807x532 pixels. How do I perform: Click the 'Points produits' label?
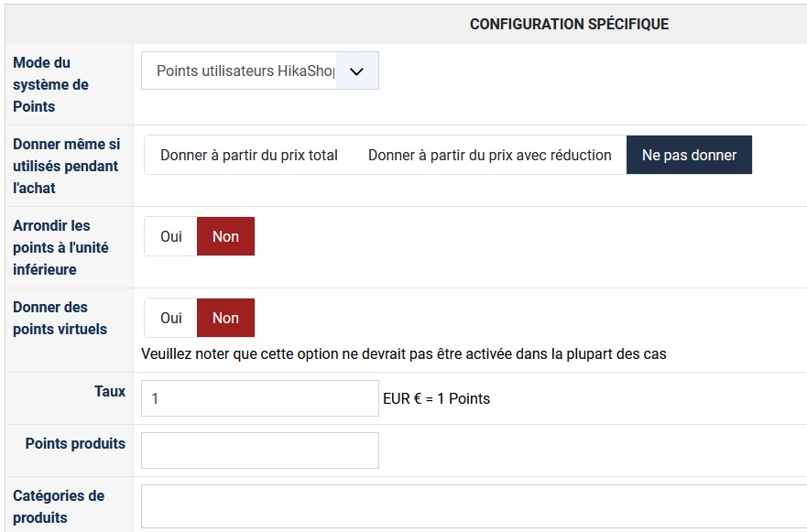[x=75, y=443]
